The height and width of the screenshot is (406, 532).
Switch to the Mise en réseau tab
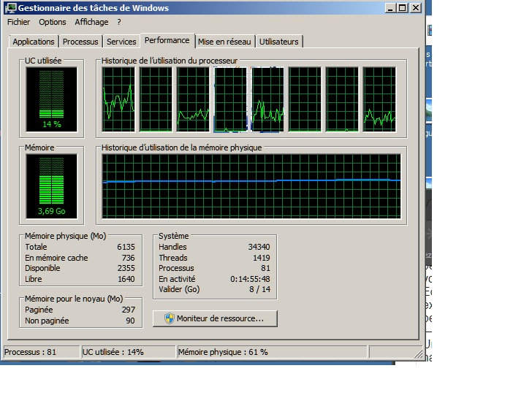click(224, 42)
